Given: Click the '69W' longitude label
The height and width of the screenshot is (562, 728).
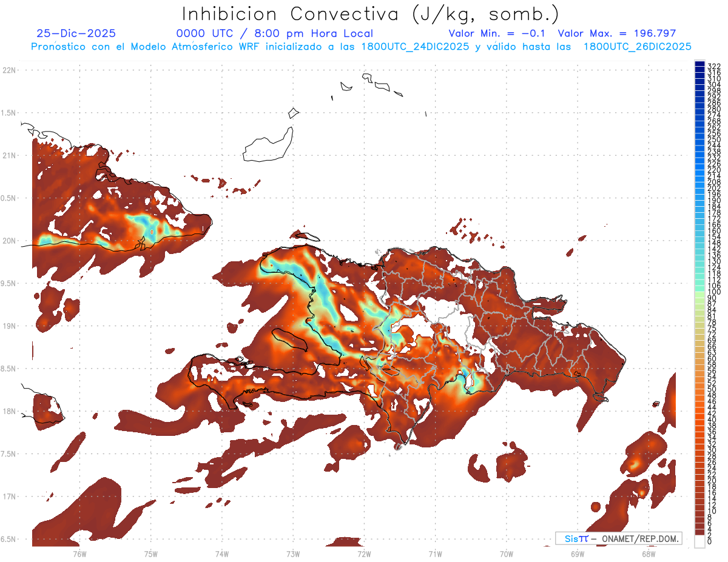Looking at the screenshot, I should 577,554.
